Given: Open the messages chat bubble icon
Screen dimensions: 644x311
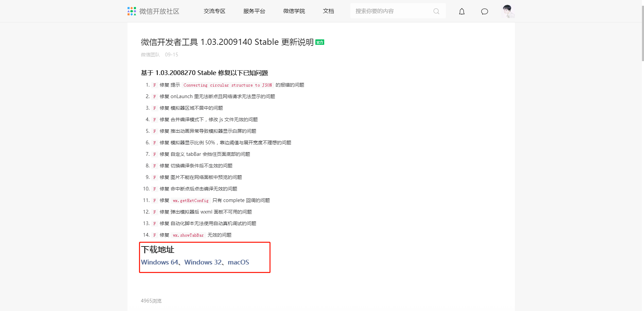Looking at the screenshot, I should tap(485, 12).
